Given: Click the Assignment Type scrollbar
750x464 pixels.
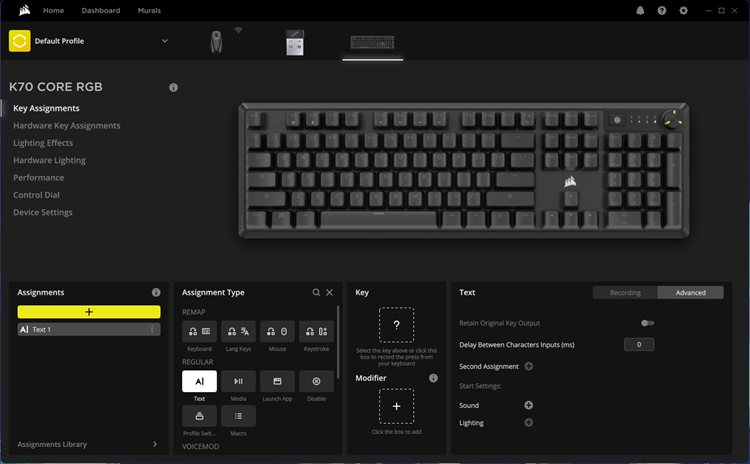Looking at the screenshot, I should tap(338, 342).
